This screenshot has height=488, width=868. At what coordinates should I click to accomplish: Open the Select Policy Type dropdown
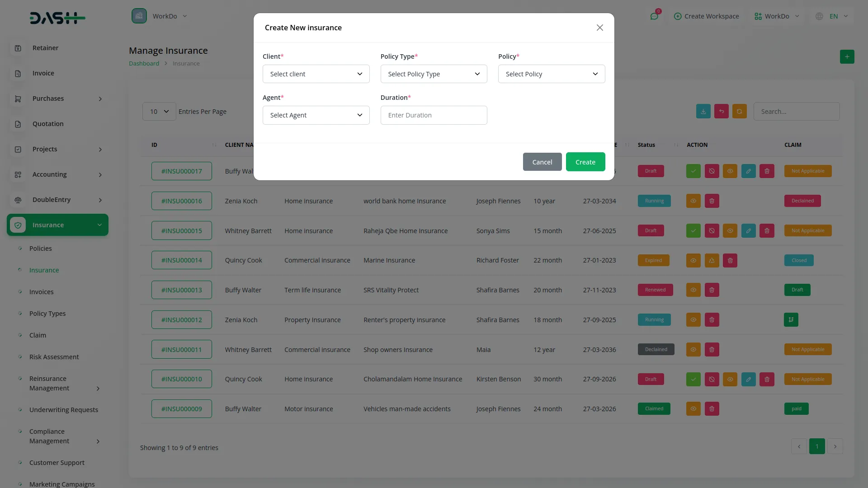point(434,74)
